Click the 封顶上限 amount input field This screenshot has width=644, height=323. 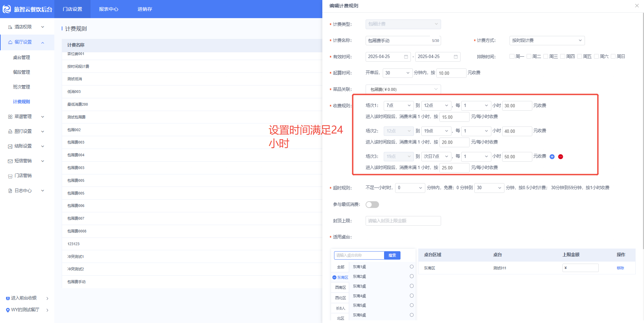click(403, 221)
